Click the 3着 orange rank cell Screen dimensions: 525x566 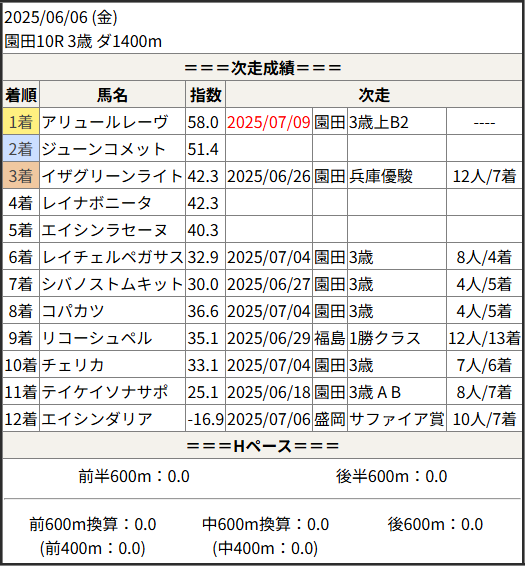tap(21, 176)
